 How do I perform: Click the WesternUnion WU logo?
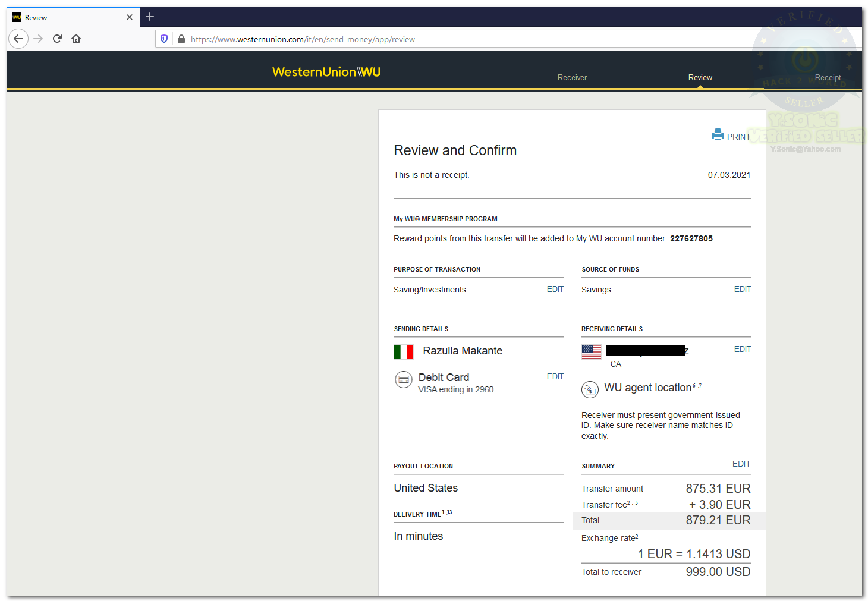click(x=326, y=72)
